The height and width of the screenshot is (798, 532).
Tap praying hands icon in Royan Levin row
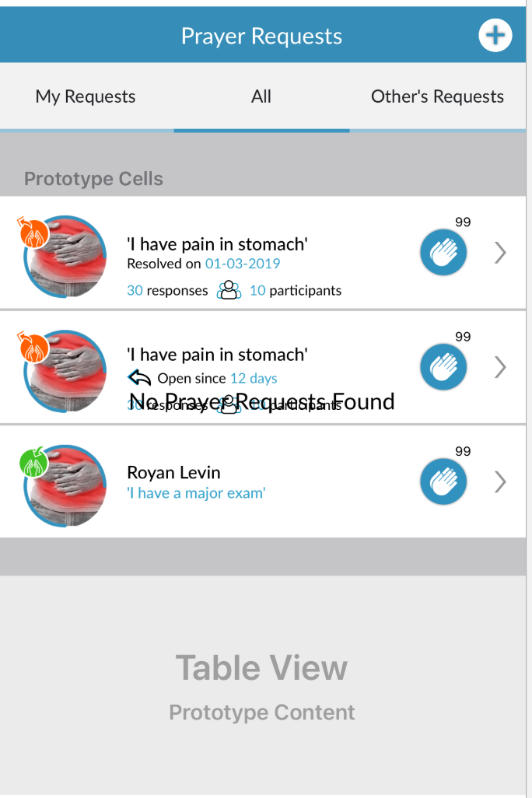pos(443,481)
